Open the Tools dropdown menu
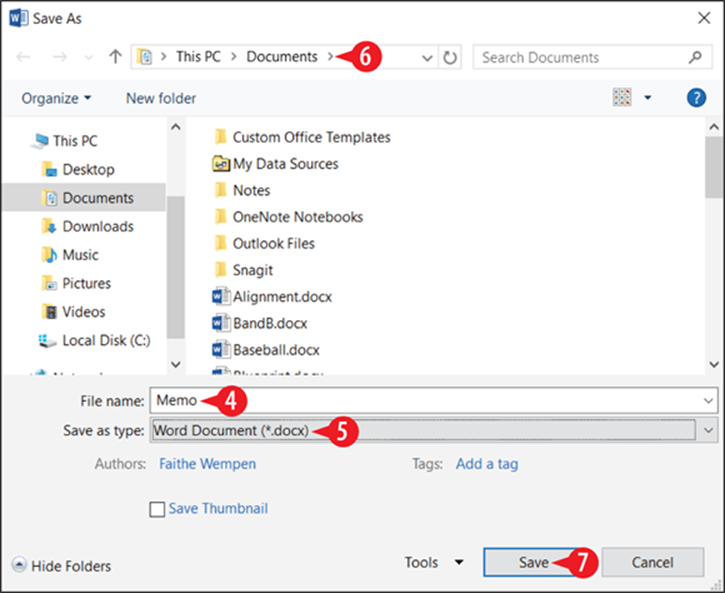 pyautogui.click(x=434, y=562)
